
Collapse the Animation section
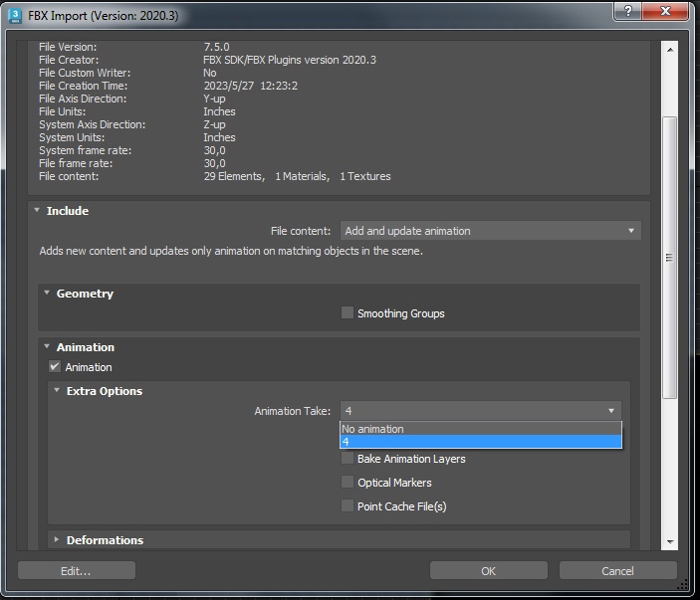47,346
